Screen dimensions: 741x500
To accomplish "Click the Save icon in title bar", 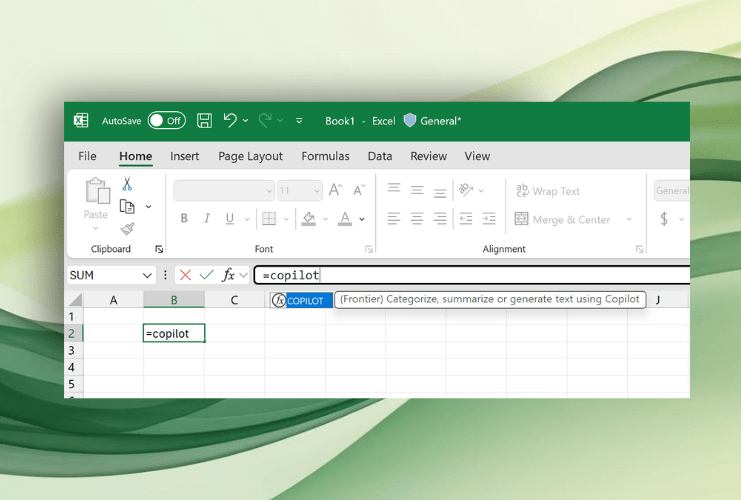I will tap(204, 121).
